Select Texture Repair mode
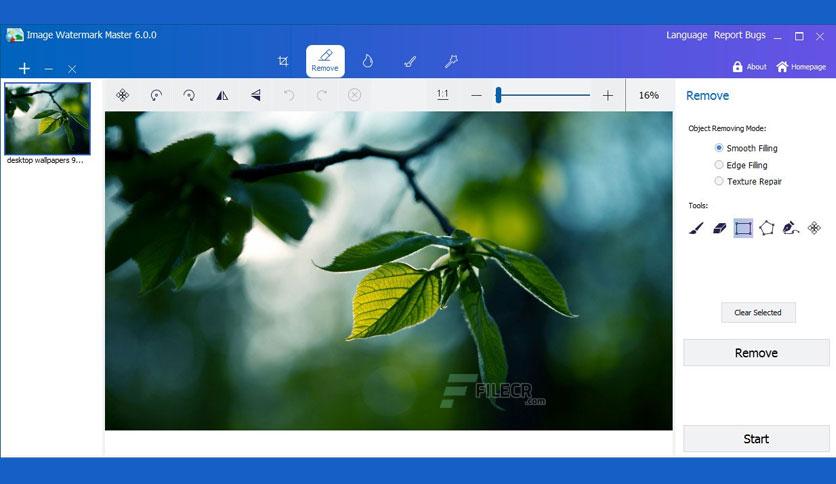836x484 pixels. 719,181
